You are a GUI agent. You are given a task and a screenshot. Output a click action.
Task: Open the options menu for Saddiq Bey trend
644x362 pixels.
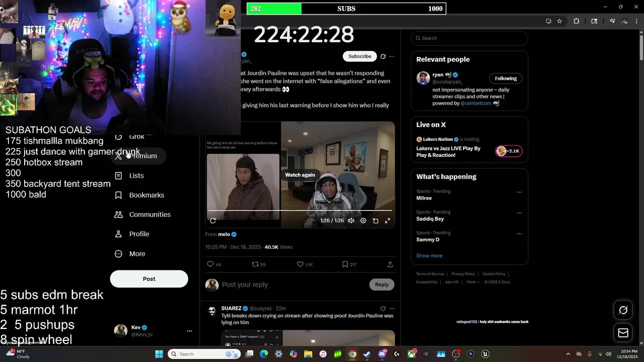pos(519,213)
